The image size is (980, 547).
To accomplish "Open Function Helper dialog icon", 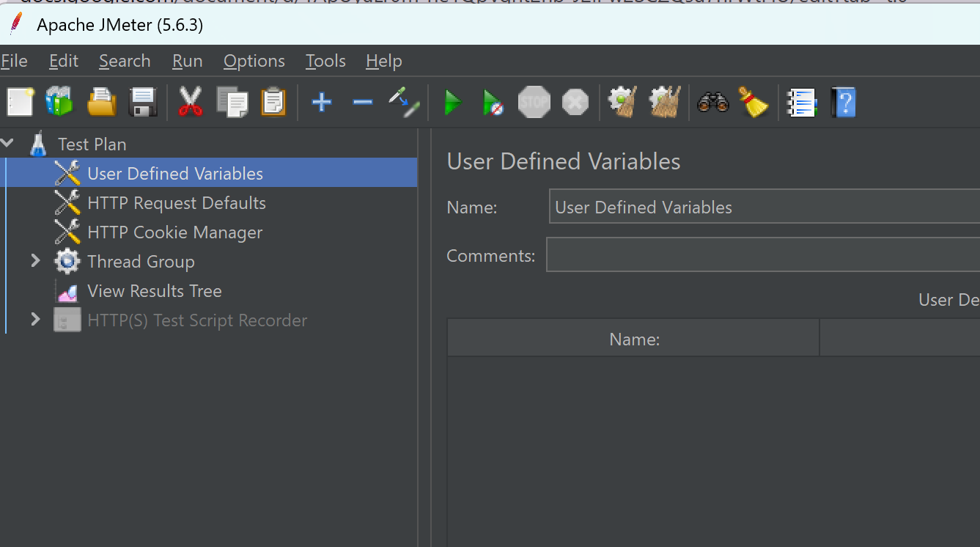I will click(802, 103).
